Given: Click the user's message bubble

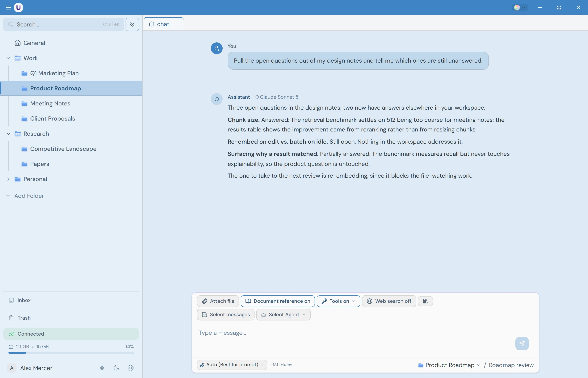Looking at the screenshot, I should coord(358,61).
